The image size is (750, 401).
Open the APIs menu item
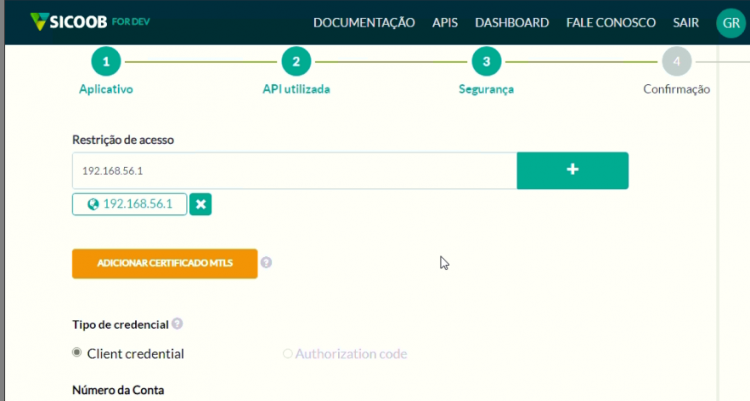click(x=445, y=22)
